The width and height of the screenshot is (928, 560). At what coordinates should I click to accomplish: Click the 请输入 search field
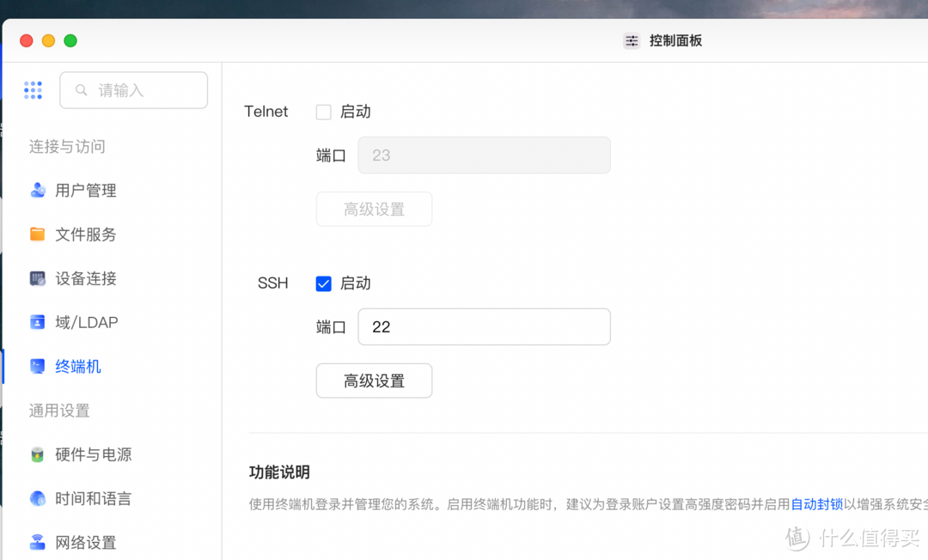[133, 89]
